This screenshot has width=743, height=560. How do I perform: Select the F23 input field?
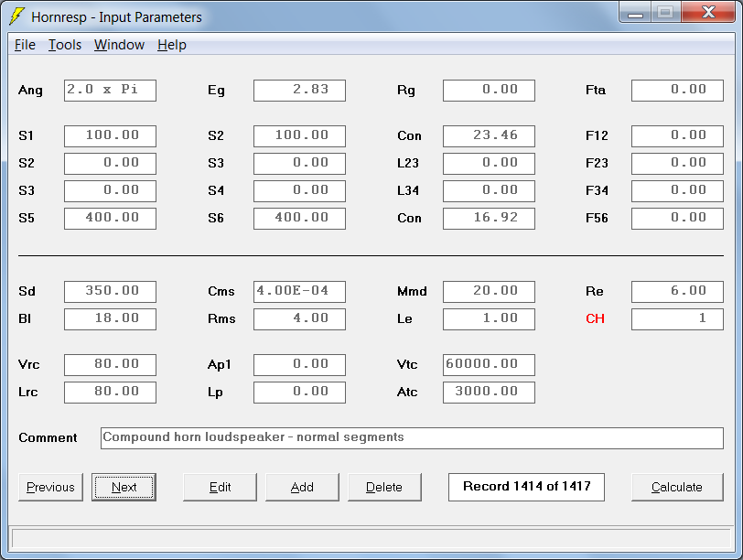(x=678, y=164)
